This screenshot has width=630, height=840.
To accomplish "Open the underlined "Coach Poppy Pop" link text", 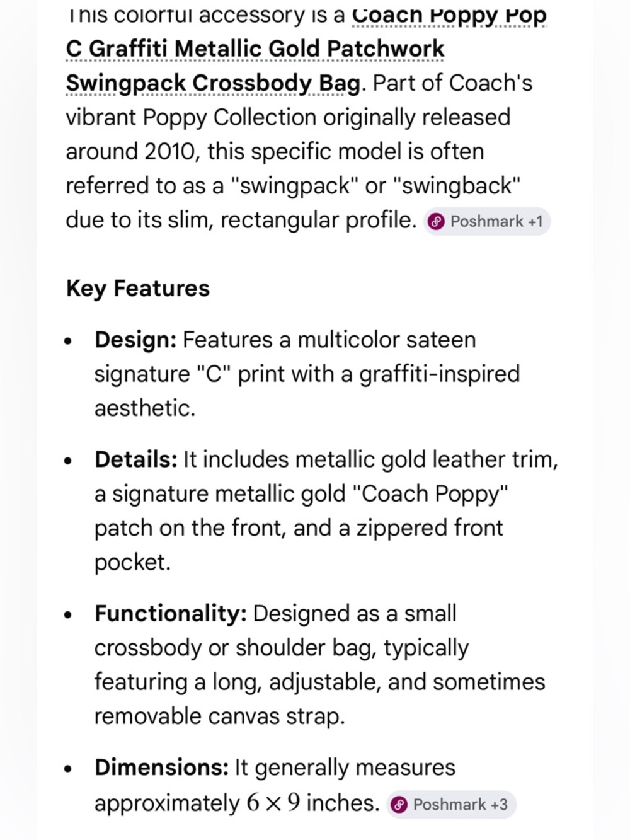I will (449, 15).
